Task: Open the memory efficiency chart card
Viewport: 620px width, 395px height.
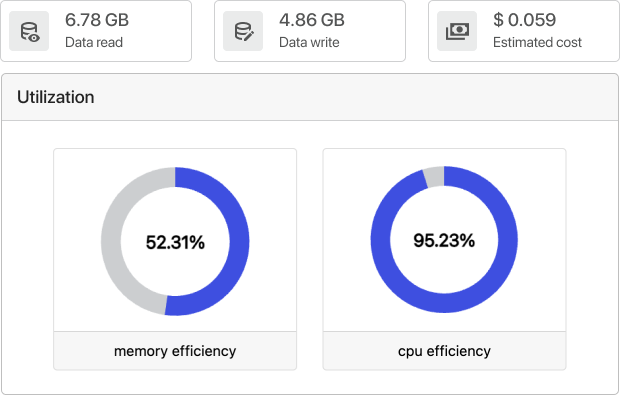Action: [x=175, y=259]
